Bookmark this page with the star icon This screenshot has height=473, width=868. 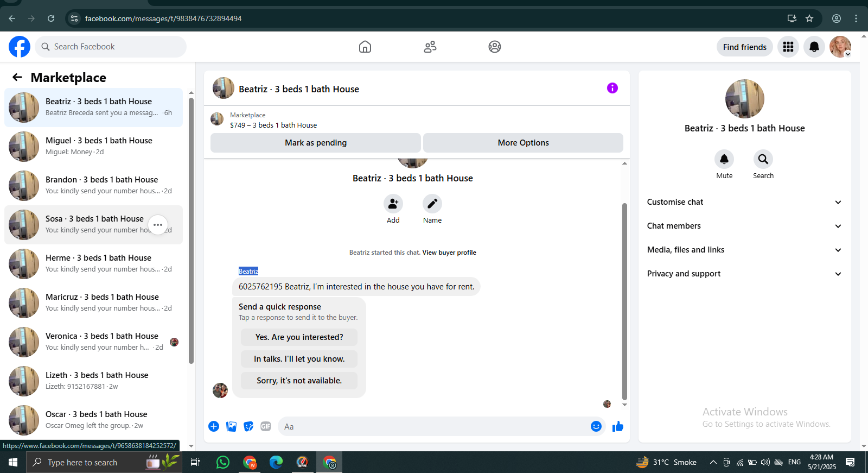coord(809,18)
